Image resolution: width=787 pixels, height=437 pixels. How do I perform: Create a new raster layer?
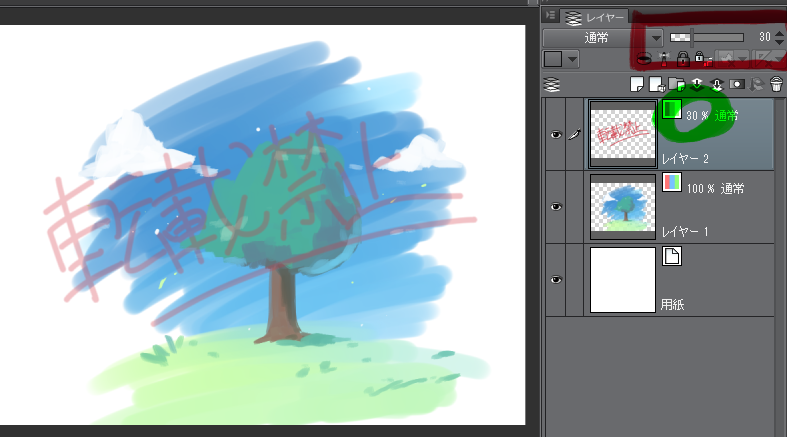pos(637,85)
